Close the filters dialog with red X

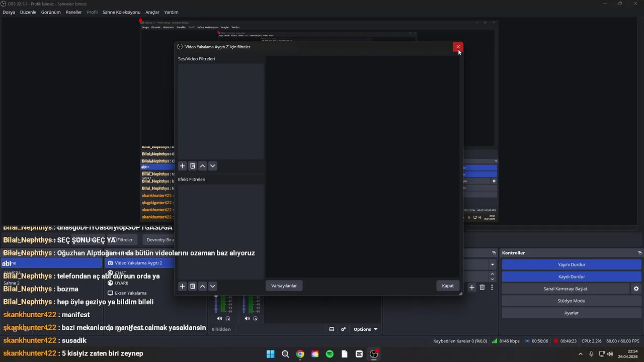click(x=458, y=47)
